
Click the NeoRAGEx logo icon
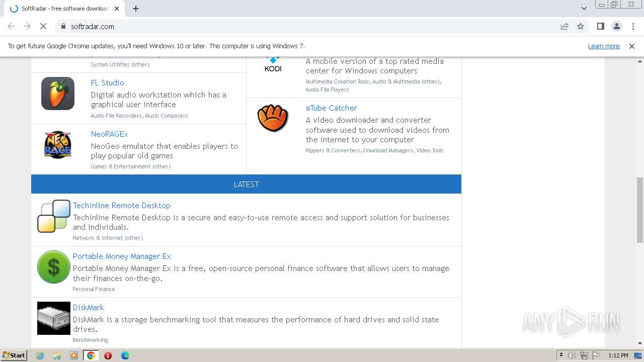[x=58, y=145]
